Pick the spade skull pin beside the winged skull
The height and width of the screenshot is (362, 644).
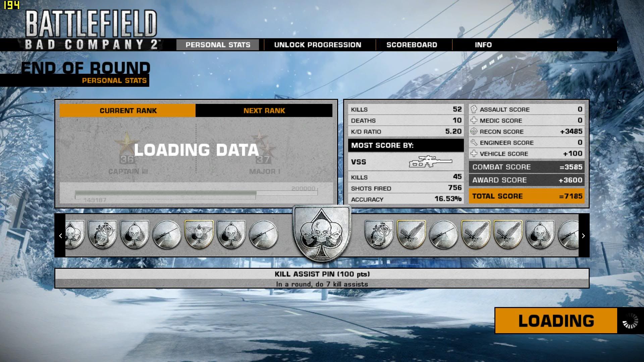pos(231,234)
